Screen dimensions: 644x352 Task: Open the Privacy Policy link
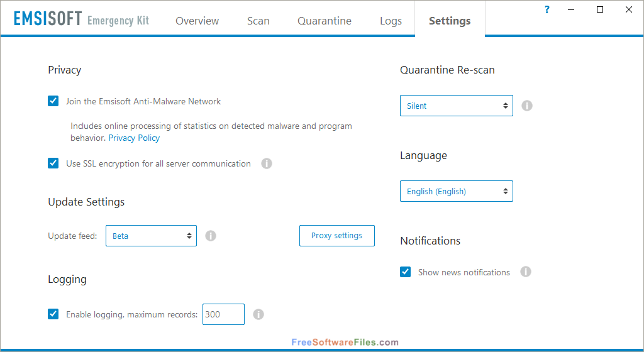tap(134, 138)
